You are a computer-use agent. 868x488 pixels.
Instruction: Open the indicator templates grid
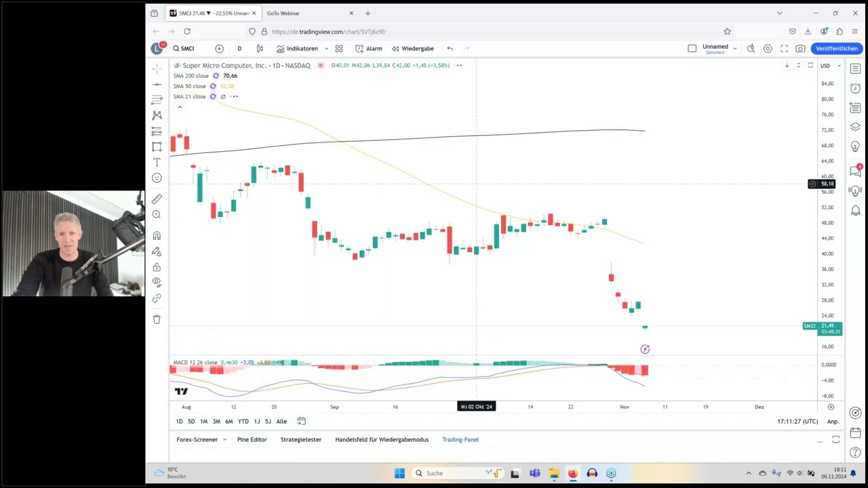click(x=339, y=49)
